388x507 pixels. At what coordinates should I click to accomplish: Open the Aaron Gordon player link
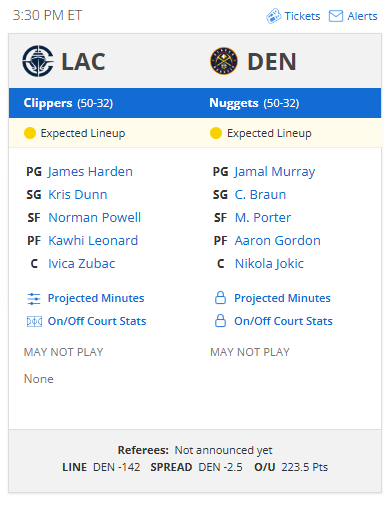(278, 241)
